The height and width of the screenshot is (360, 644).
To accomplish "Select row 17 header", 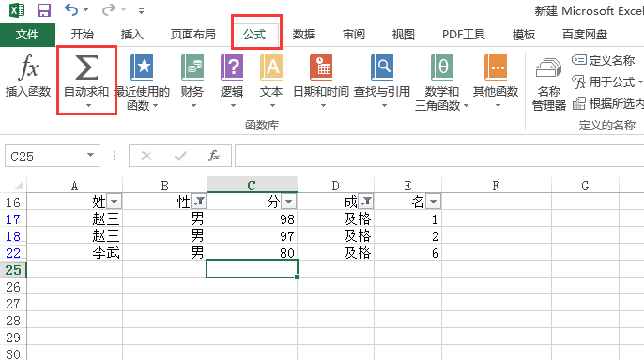I will click(x=13, y=219).
